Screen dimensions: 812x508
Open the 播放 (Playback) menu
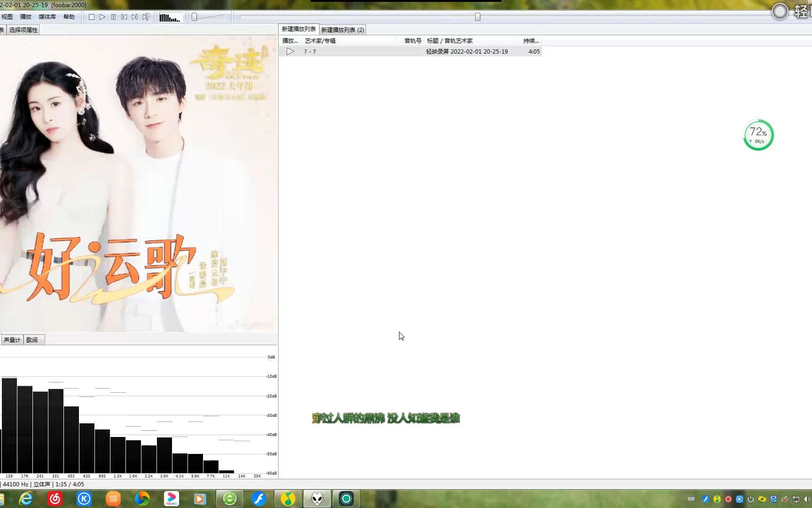[26, 17]
